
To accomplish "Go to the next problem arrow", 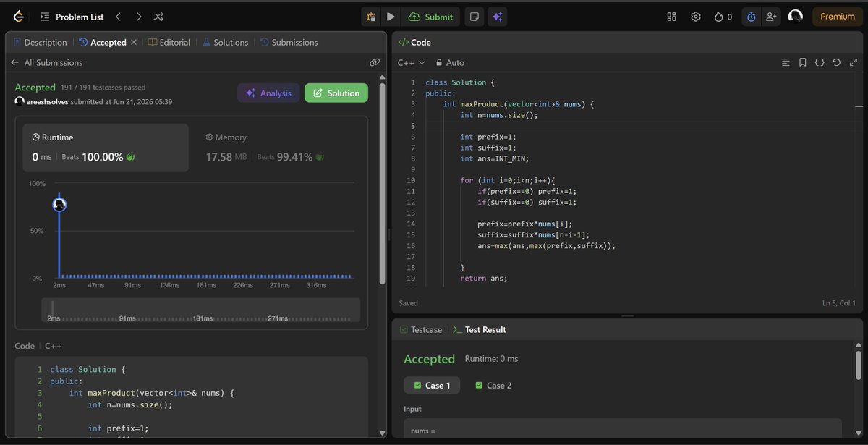I will (x=138, y=16).
